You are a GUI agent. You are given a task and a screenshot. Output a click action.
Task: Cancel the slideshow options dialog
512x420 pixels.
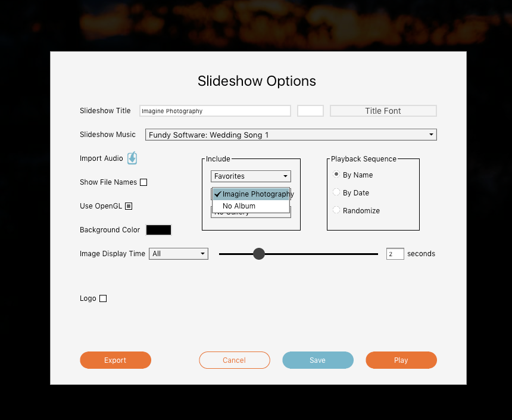(x=235, y=360)
